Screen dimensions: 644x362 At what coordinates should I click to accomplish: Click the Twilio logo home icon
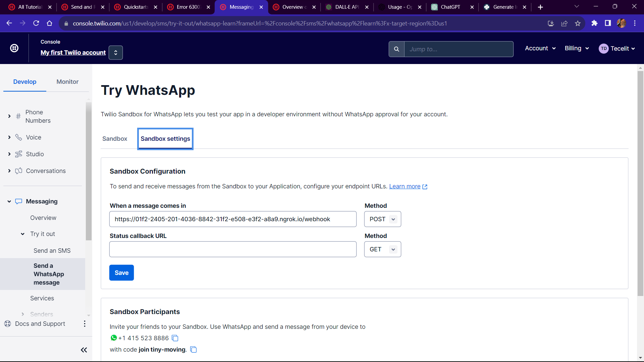click(x=14, y=48)
